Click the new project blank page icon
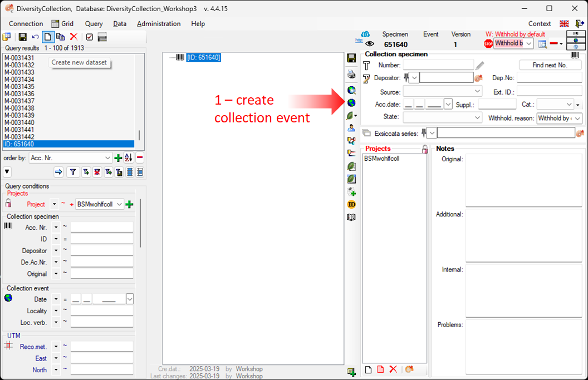The height and width of the screenshot is (380, 588). (368, 369)
